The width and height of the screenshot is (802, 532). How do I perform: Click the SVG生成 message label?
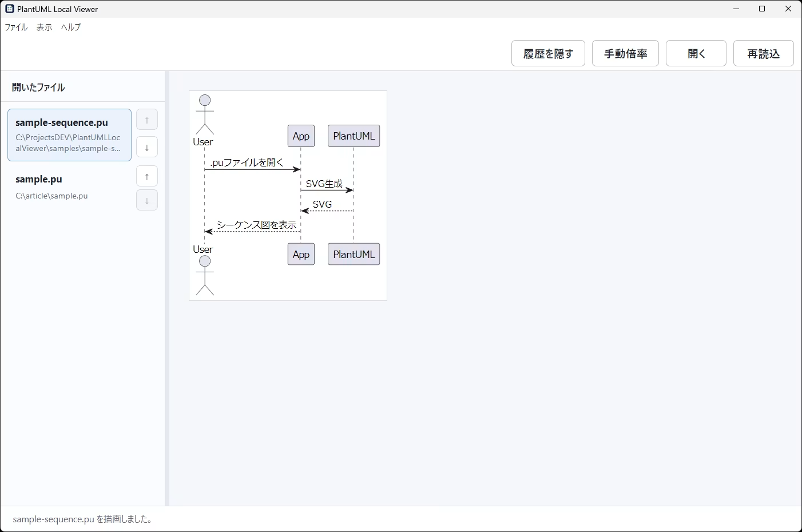pos(324,184)
